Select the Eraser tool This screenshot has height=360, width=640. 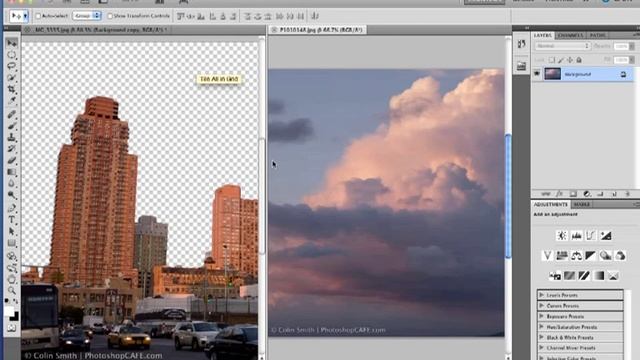coord(12,160)
